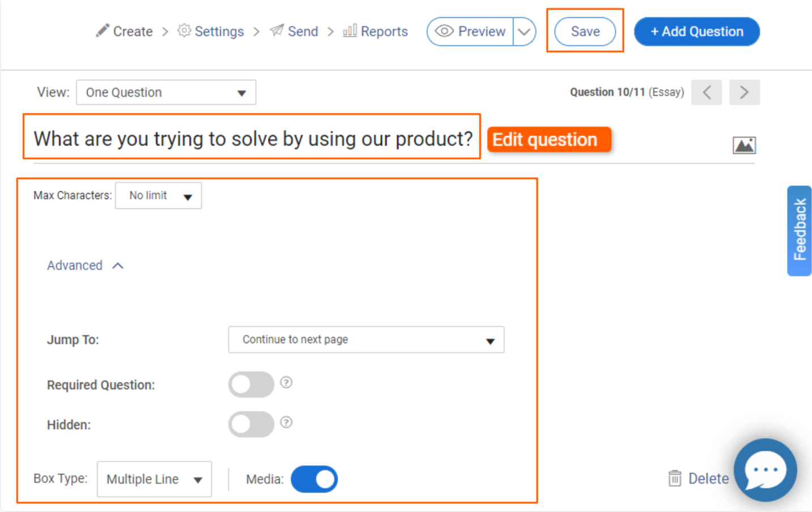
Task: Open the chat support bubble
Action: (766, 470)
